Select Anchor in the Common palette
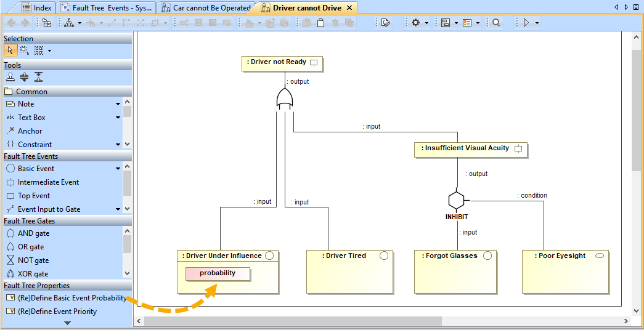644x330 pixels. 30,131
